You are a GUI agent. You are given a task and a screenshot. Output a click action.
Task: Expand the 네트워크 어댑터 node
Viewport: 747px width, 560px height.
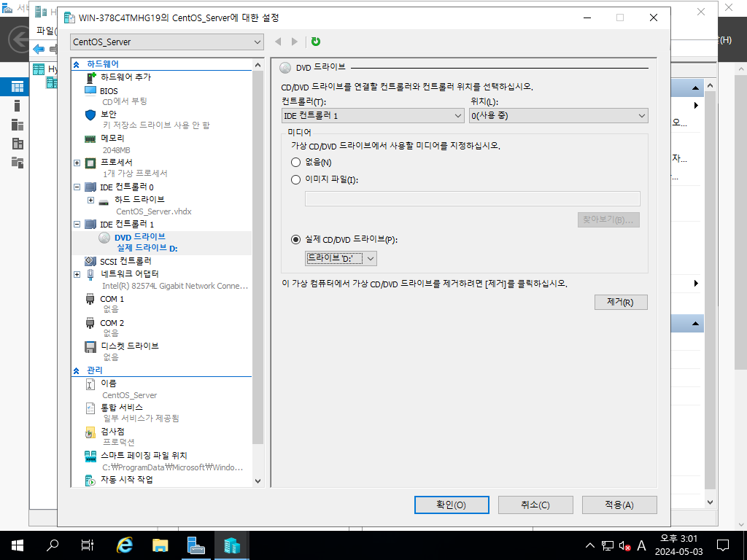tap(77, 274)
